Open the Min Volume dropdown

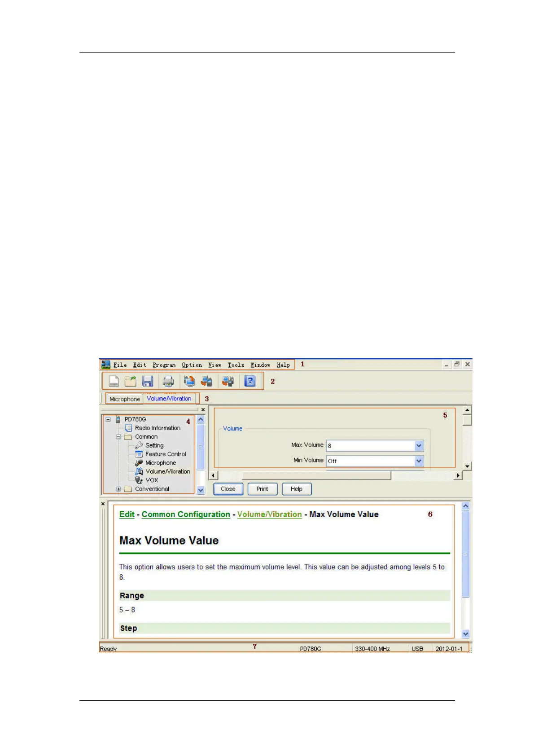coord(419,461)
